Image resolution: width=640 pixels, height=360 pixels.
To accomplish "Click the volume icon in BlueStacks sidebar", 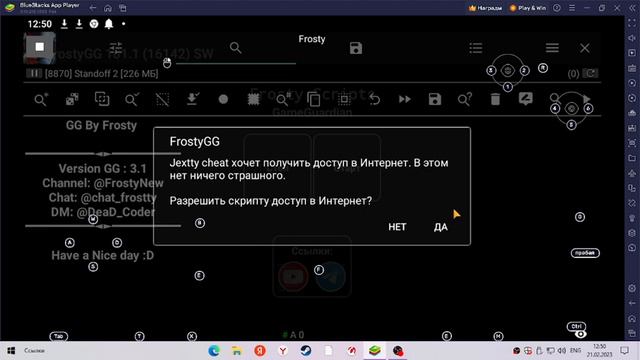I will click(632, 38).
